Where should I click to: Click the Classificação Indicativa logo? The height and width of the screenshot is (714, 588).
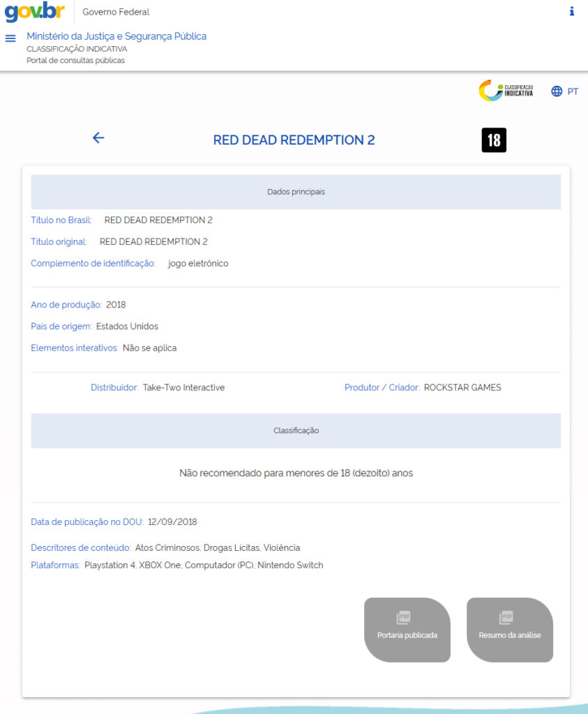click(506, 90)
